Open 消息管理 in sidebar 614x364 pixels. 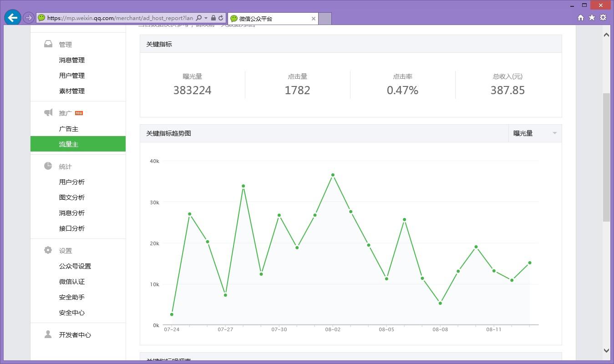coord(71,60)
